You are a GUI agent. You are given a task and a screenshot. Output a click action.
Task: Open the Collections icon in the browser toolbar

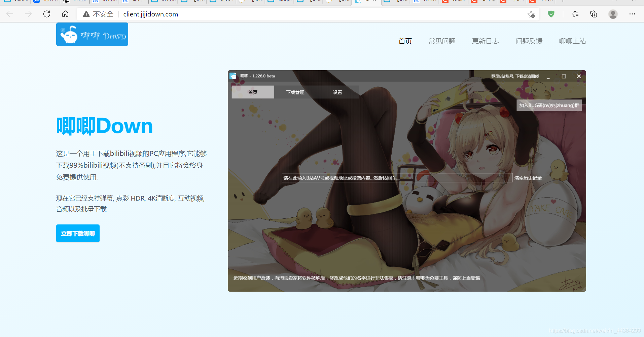tap(594, 14)
